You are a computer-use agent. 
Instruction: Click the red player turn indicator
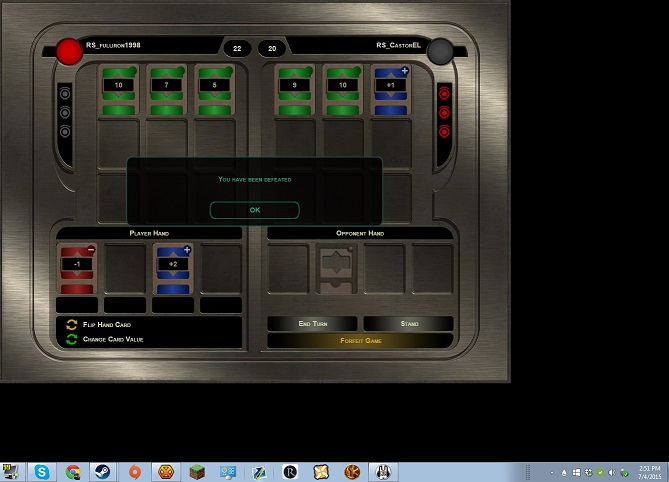click(x=69, y=50)
